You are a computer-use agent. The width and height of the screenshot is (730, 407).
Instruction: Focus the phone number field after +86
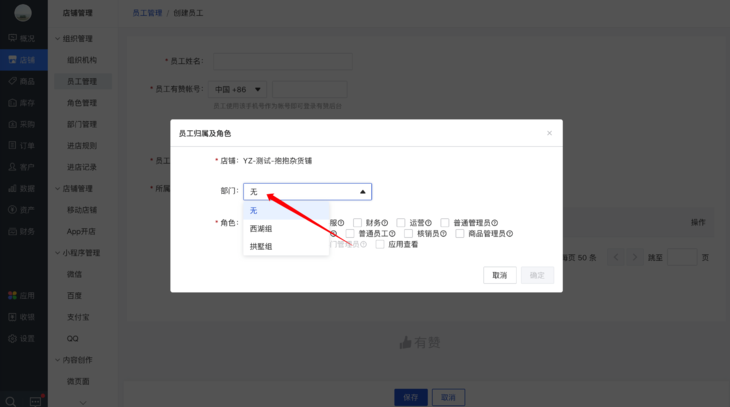click(310, 89)
